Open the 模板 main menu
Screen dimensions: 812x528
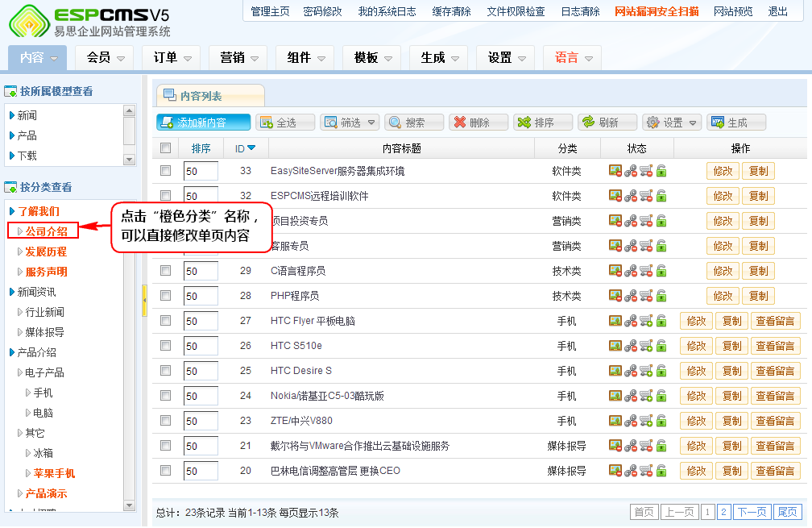point(372,57)
